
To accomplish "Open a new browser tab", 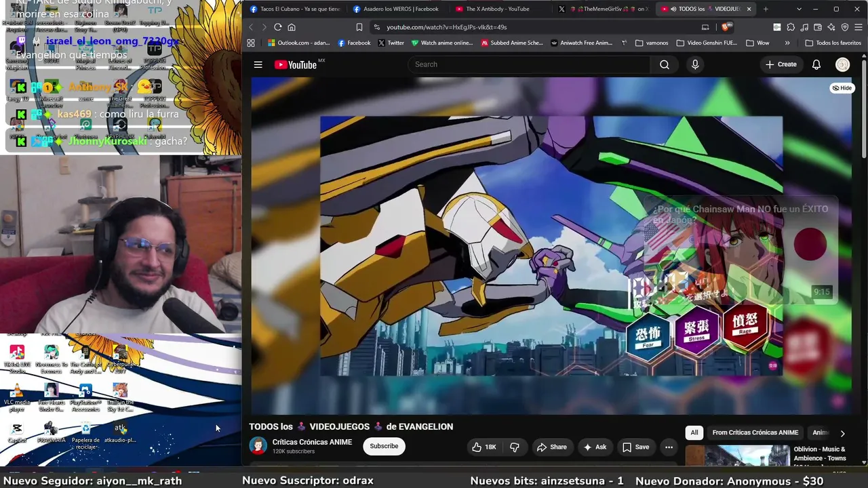I will 766,9.
